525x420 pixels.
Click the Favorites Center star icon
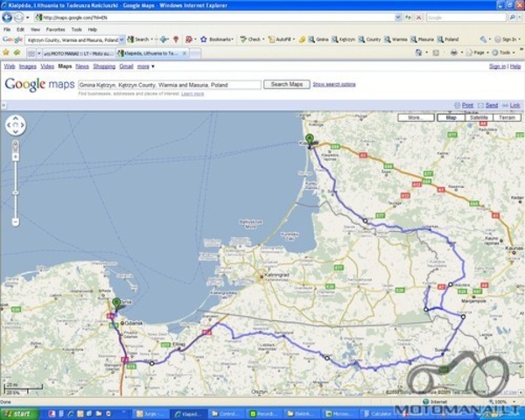tap(6, 52)
